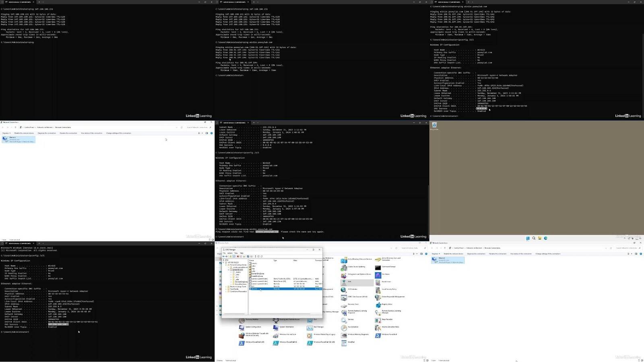Open Active Directory Users and Computers
Screen dimensions: 644x362
coord(388,259)
